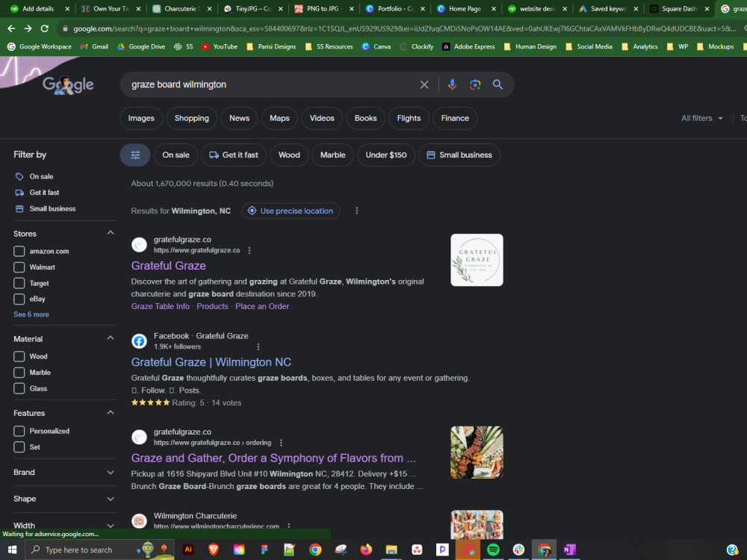This screenshot has width=747, height=560.
Task: Switch to Videos search tab
Action: [322, 118]
